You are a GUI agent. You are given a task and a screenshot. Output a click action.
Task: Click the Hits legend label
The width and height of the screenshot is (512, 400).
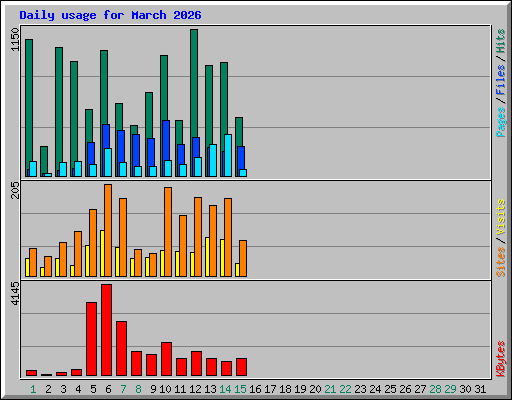(500, 41)
